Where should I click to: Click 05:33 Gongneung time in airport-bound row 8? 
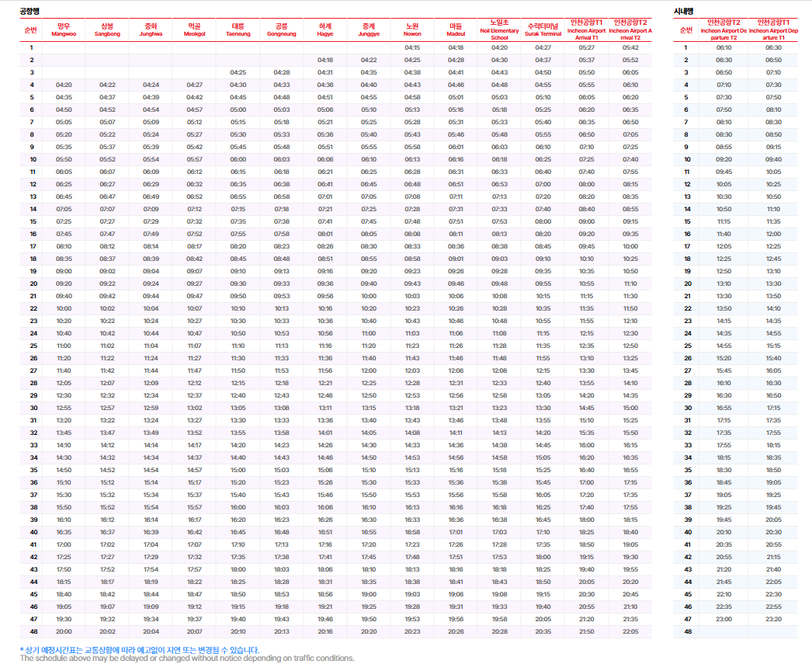tap(282, 134)
